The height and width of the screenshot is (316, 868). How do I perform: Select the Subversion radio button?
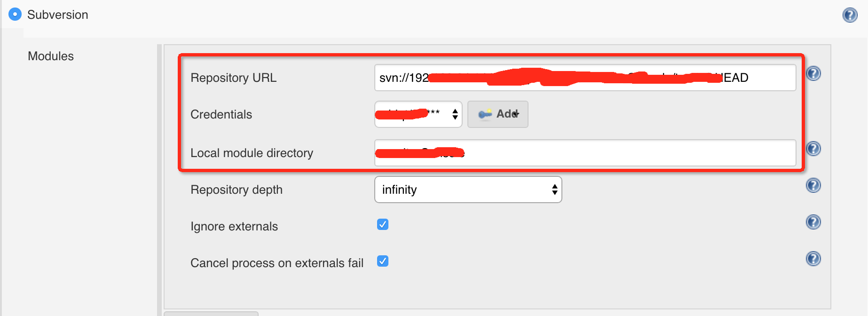pyautogui.click(x=15, y=15)
